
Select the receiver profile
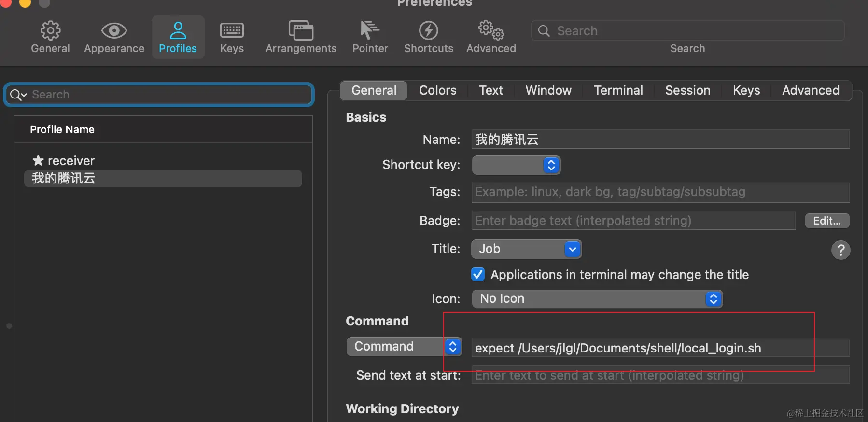click(x=163, y=160)
